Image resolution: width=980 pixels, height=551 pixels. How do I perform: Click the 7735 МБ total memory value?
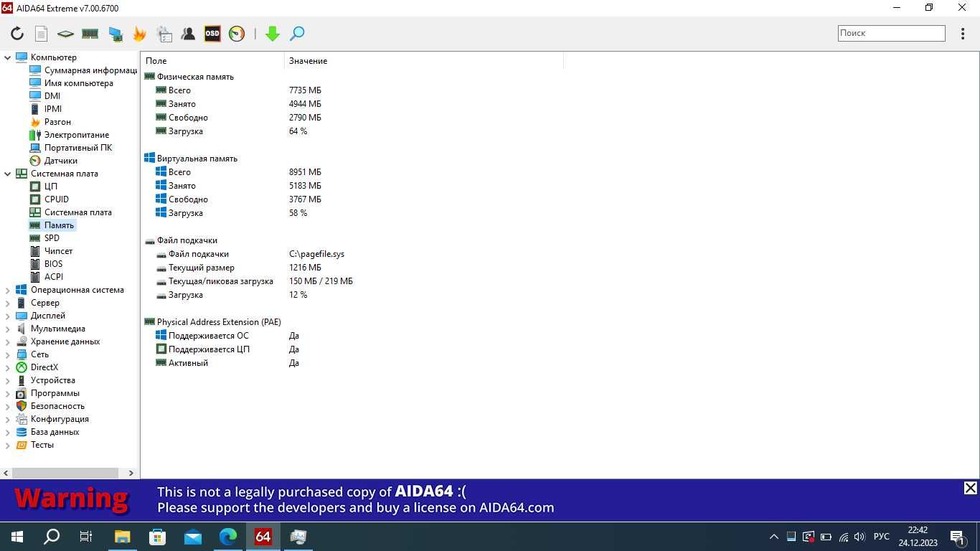click(305, 90)
